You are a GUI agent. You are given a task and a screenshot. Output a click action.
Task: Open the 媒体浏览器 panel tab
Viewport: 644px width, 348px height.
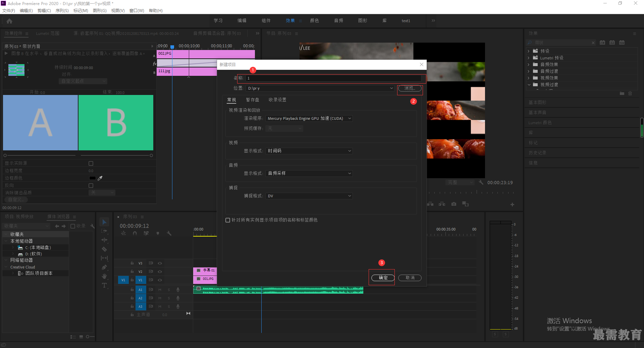click(x=58, y=217)
